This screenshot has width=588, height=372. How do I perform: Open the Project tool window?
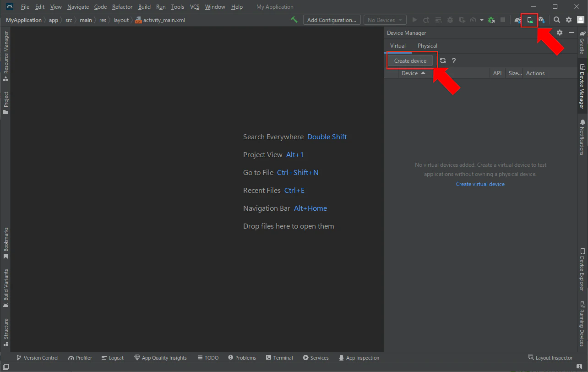pyautogui.click(x=6, y=103)
